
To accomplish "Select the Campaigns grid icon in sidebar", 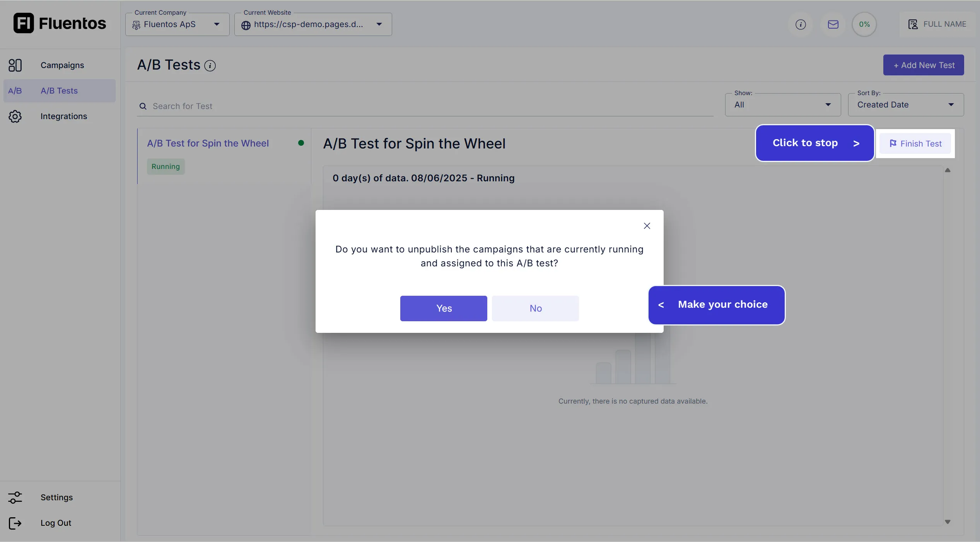I will coord(15,65).
